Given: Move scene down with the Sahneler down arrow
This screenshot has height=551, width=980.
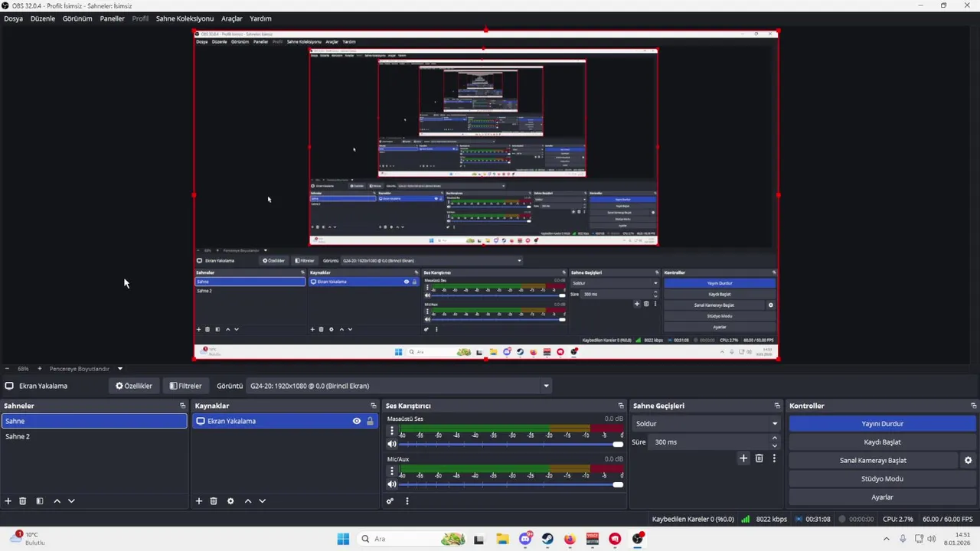Looking at the screenshot, I should (71, 501).
